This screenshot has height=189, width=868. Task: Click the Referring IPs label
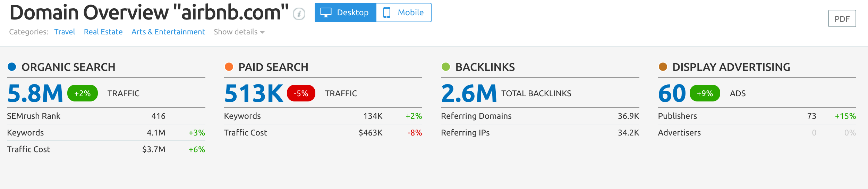point(465,133)
